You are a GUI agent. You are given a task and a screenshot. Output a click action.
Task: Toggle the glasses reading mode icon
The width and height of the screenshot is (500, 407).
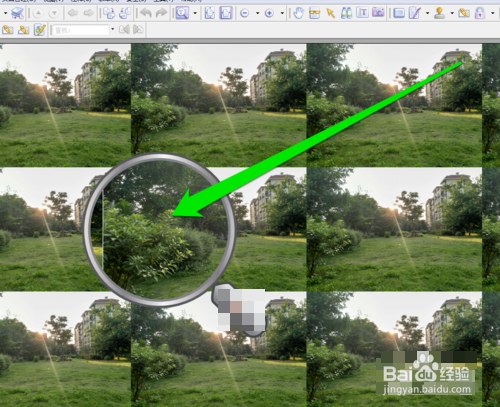(314, 13)
